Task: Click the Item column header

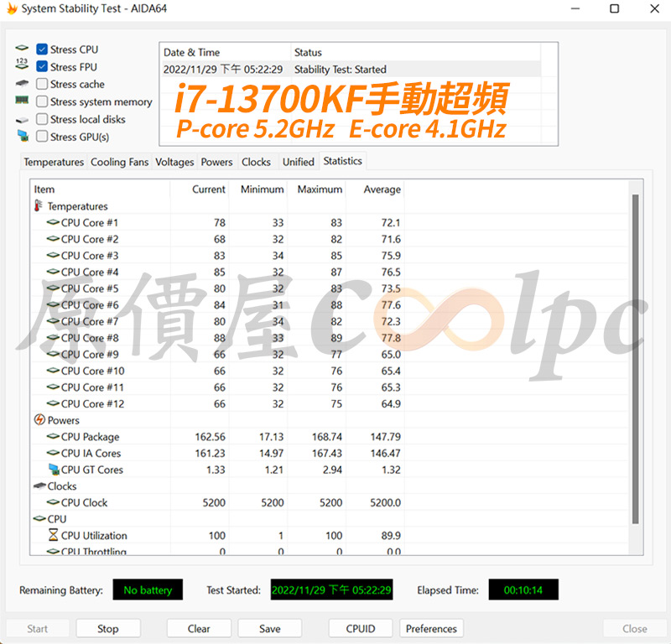Action: point(100,190)
